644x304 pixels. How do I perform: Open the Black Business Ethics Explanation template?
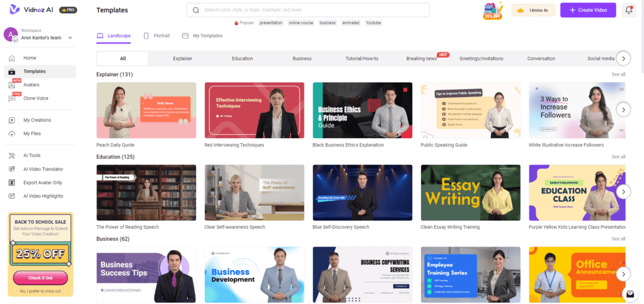tap(363, 110)
